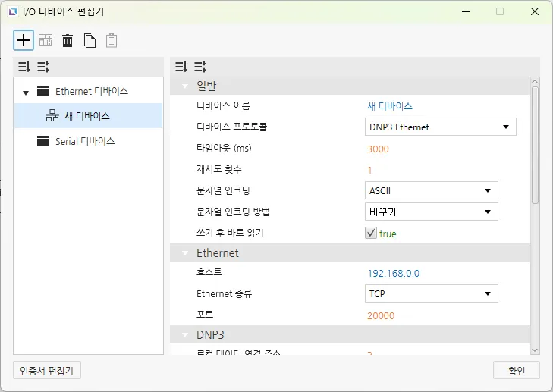Open the 문자열 인코딩 ASCII dropdown
Image resolution: width=553 pixels, height=392 pixels.
coord(431,190)
